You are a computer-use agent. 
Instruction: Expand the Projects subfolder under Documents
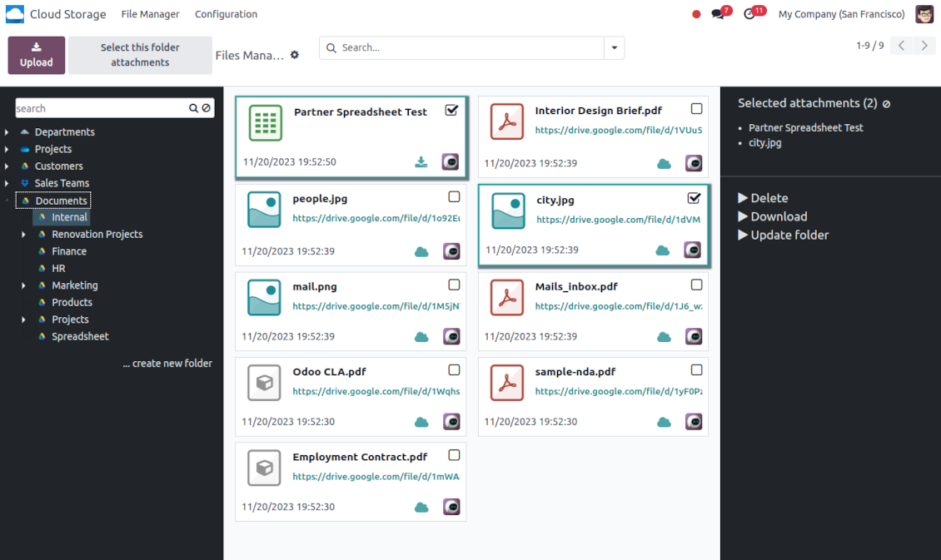click(23, 320)
